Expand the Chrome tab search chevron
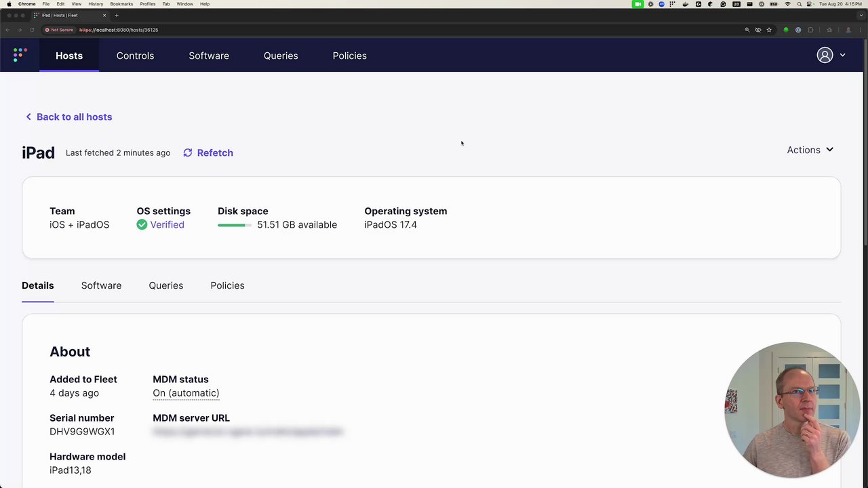The height and width of the screenshot is (488, 868). [861, 15]
